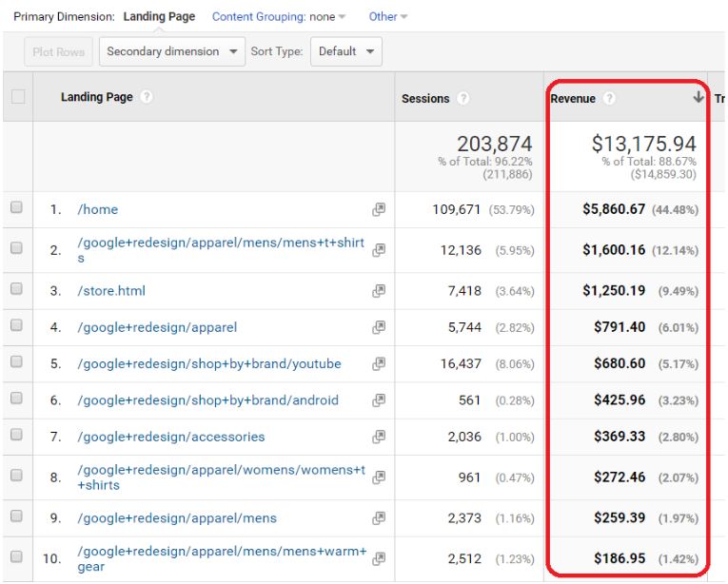The height and width of the screenshot is (584, 728).
Task: Click the 16,437 sessions cell
Action: tap(461, 364)
